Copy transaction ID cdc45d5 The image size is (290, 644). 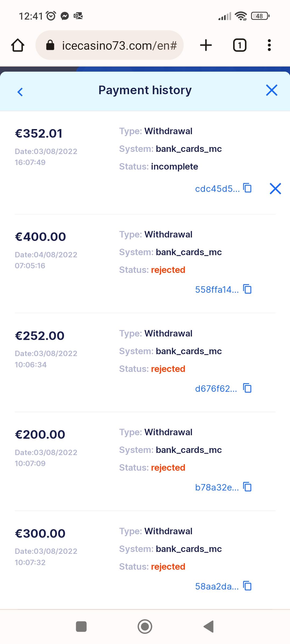click(x=247, y=188)
